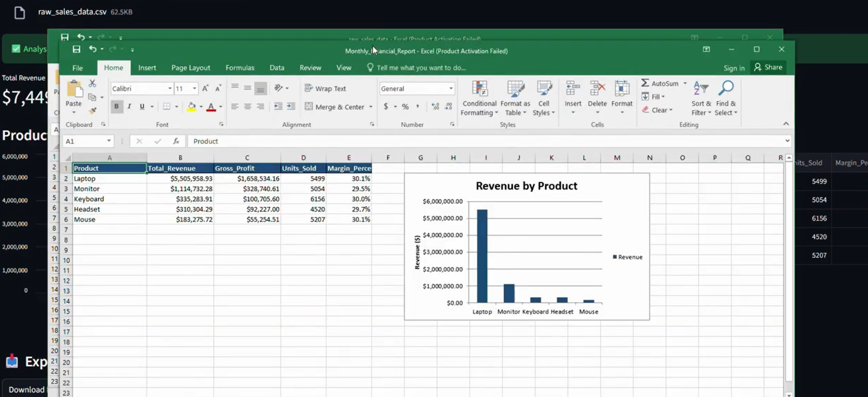This screenshot has height=397, width=868.
Task: Open Sort & Filter options
Action: pyautogui.click(x=701, y=98)
